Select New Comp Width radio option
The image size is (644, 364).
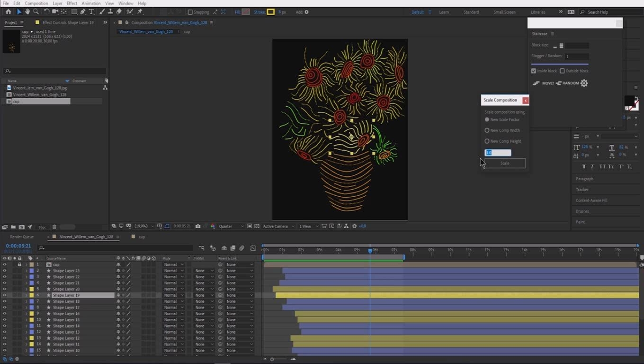click(487, 130)
